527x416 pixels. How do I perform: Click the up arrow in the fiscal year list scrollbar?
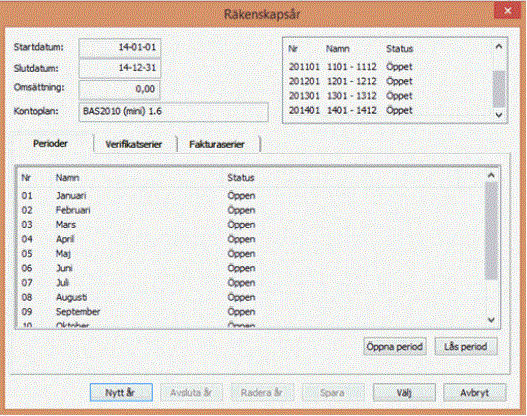499,47
